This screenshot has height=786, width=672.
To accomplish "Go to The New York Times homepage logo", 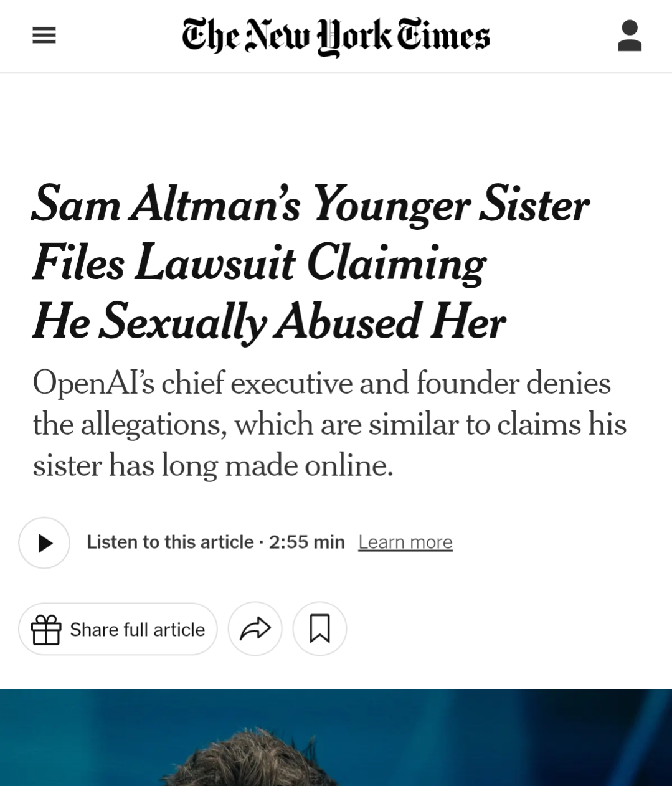I will point(336,36).
